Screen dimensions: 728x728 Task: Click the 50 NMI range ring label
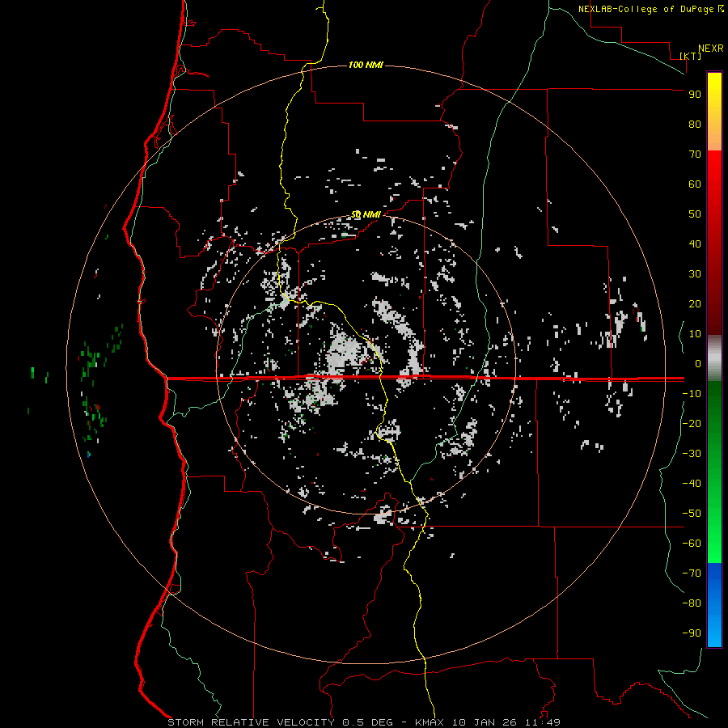366,214
